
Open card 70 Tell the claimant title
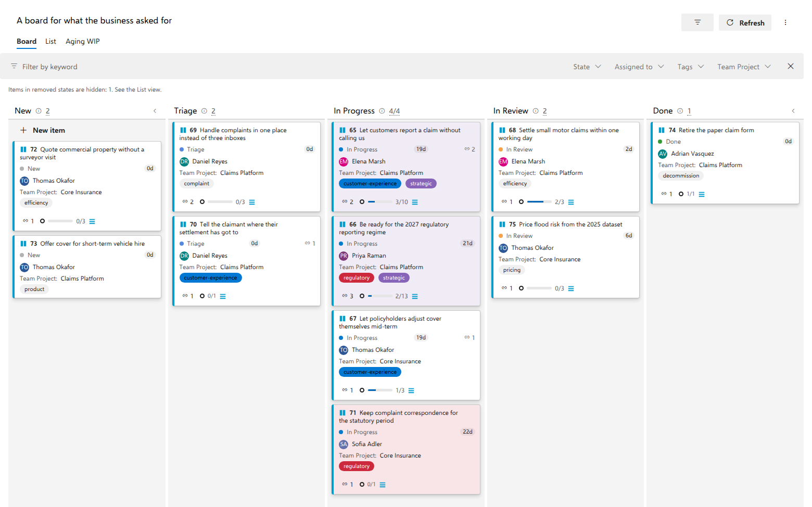pyautogui.click(x=229, y=228)
